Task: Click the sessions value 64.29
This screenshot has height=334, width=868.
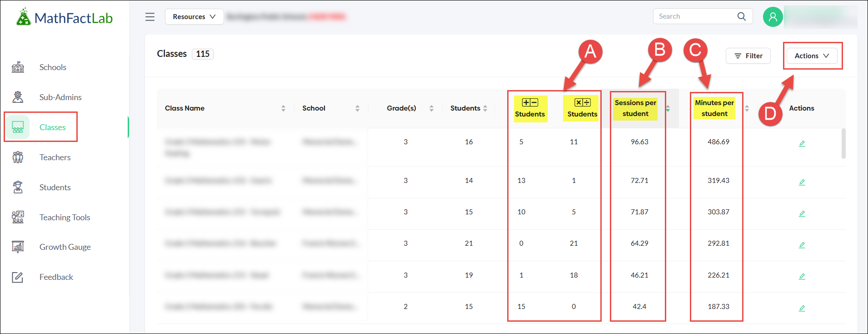Action: [x=639, y=243]
